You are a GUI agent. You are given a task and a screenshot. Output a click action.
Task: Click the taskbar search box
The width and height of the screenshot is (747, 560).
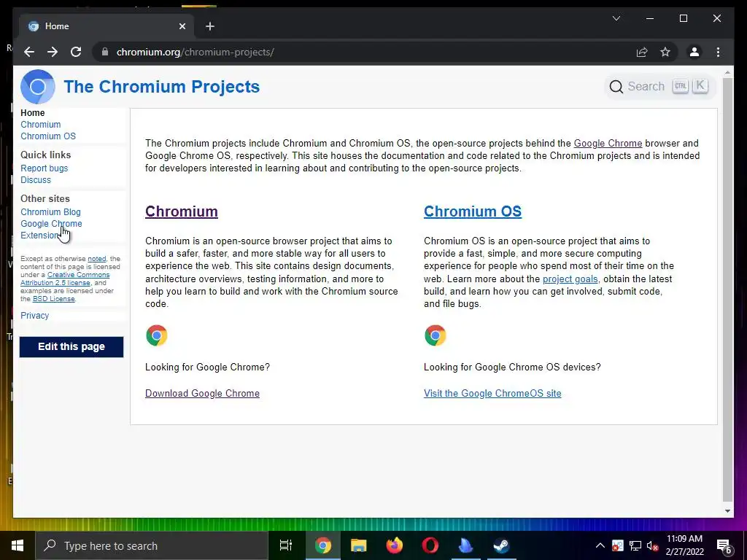tap(152, 545)
